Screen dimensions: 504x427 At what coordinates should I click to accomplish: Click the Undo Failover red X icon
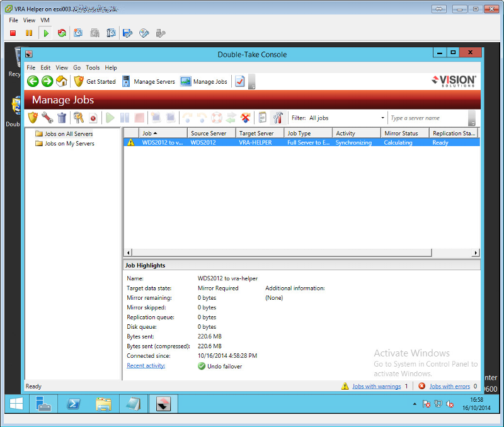[x=246, y=118]
